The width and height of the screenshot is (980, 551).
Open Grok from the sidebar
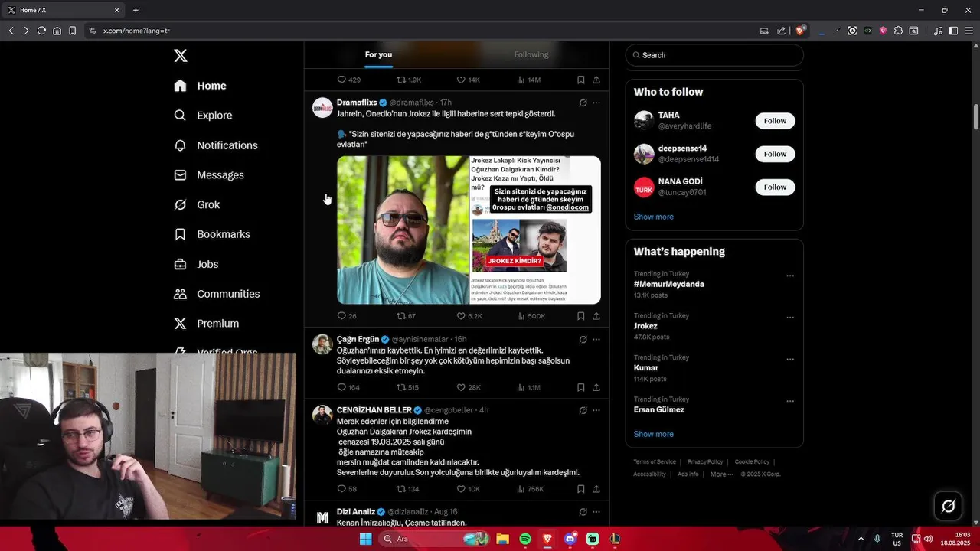(x=197, y=204)
